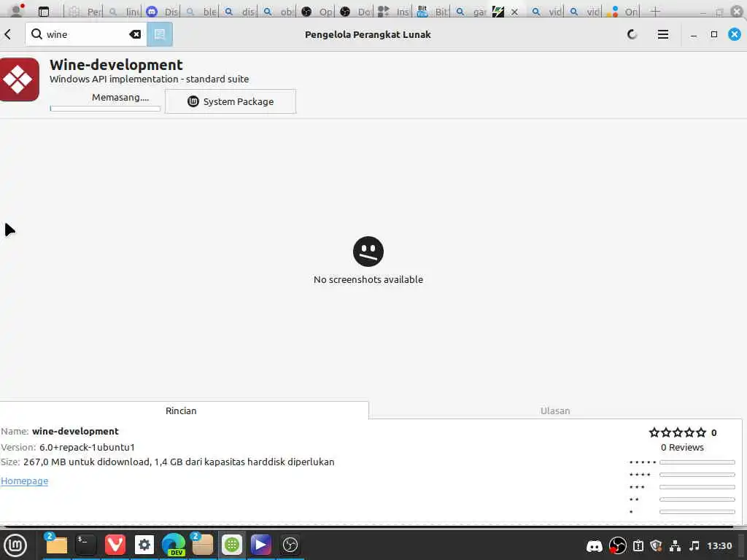747x560 pixels.
Task: Switch to the Bit browser tab
Action: point(433,12)
